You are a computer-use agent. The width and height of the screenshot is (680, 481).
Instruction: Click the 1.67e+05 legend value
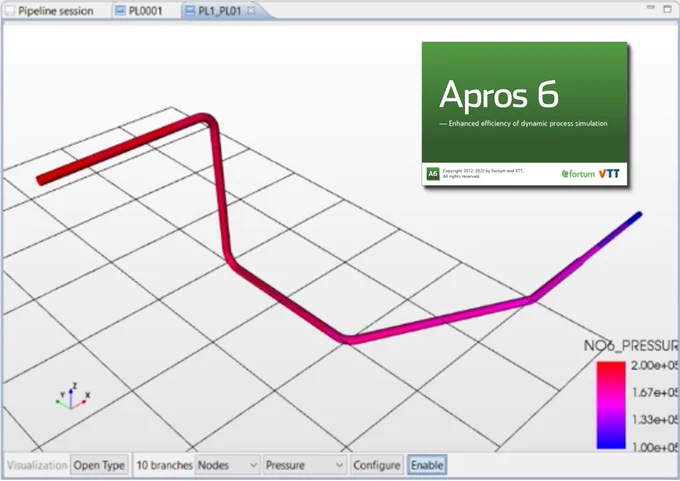(x=655, y=393)
